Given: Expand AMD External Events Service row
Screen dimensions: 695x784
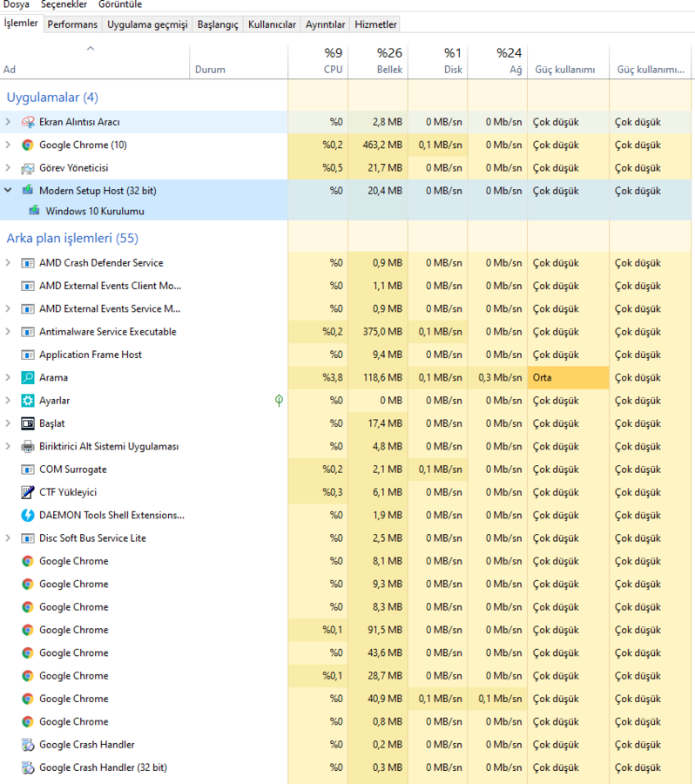Looking at the screenshot, I should [8, 309].
